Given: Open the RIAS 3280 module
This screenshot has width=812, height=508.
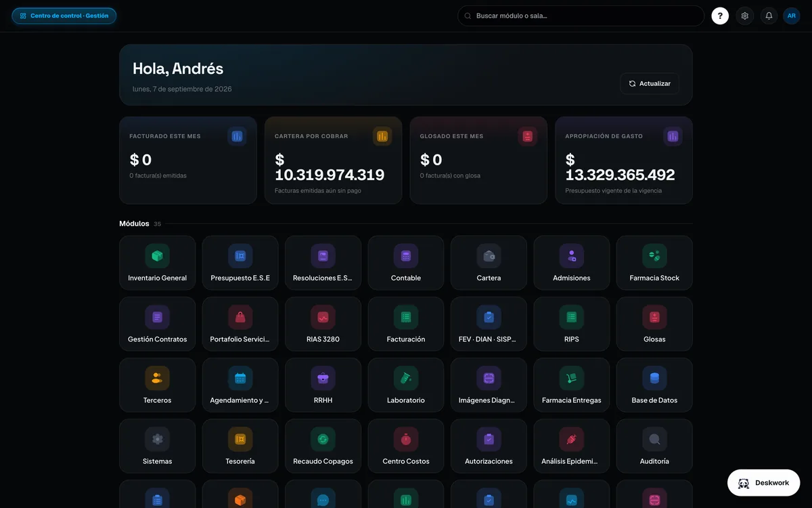Looking at the screenshot, I should point(323,324).
